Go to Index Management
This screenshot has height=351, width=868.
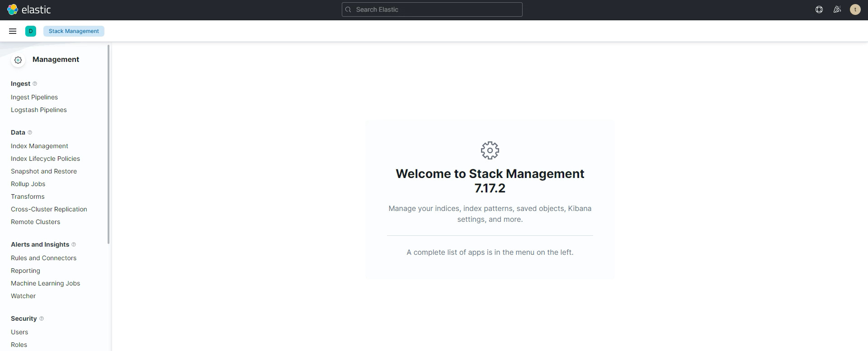click(39, 146)
